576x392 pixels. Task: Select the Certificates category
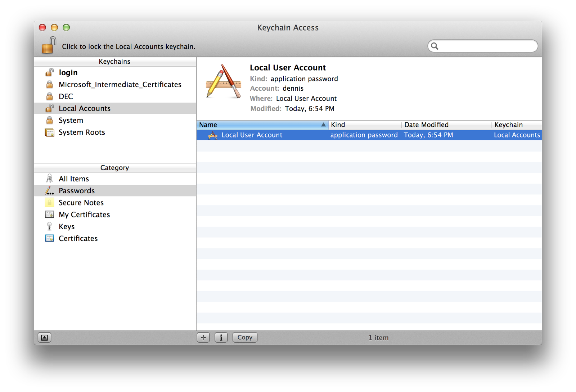78,238
